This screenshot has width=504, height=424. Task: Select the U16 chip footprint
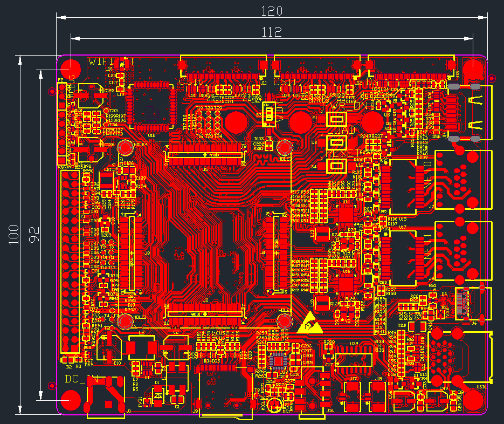click(x=346, y=284)
